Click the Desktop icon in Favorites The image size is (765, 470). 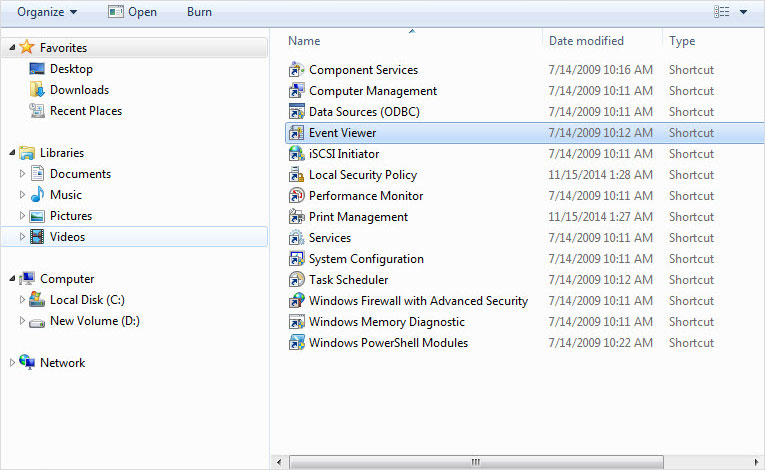pyautogui.click(x=37, y=69)
